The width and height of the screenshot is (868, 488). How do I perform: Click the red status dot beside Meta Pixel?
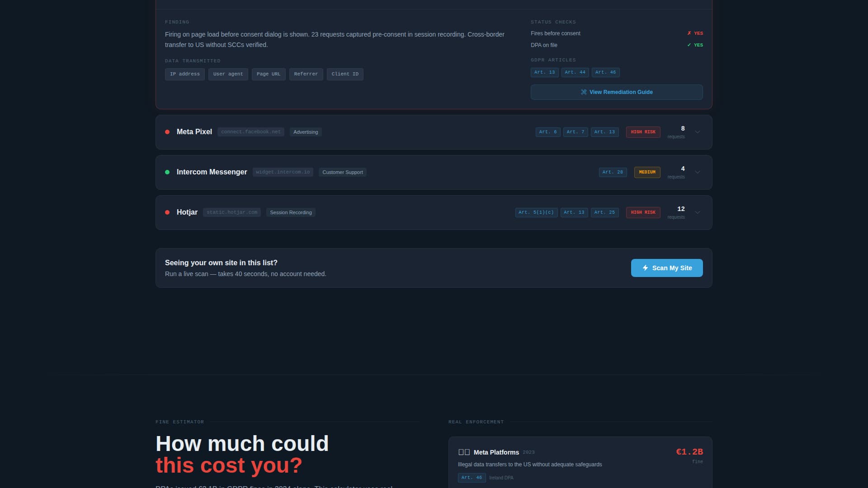coord(167,132)
